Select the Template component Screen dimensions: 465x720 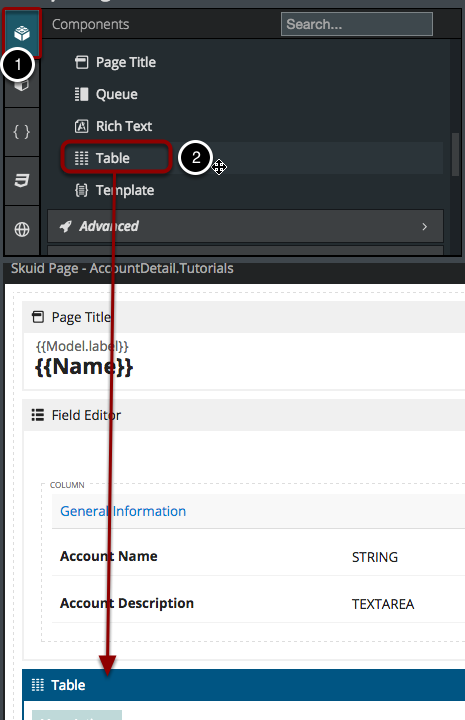114,190
